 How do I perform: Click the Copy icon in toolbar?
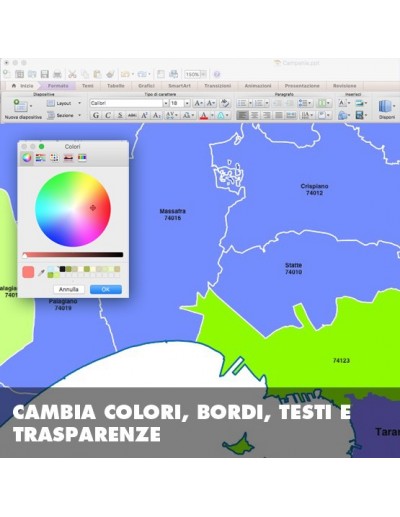point(85,74)
